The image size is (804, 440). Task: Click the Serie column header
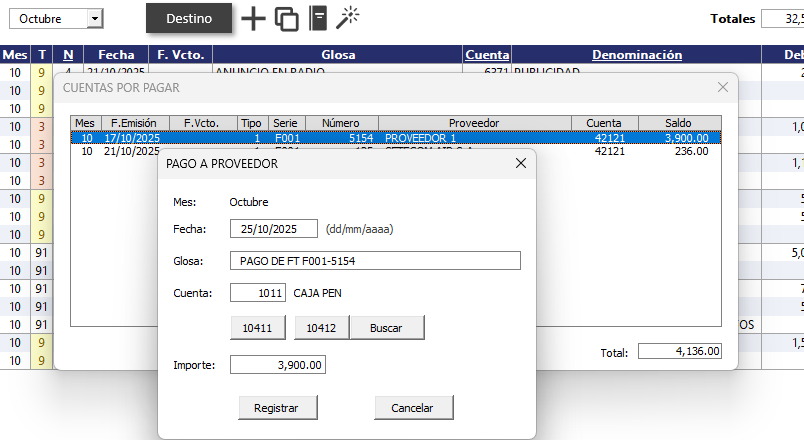pos(286,123)
